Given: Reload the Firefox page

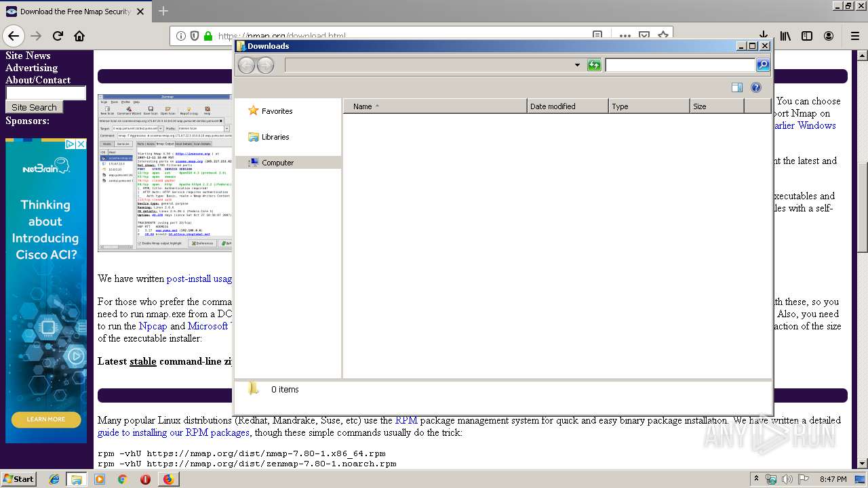Looking at the screenshot, I should coord(58,36).
